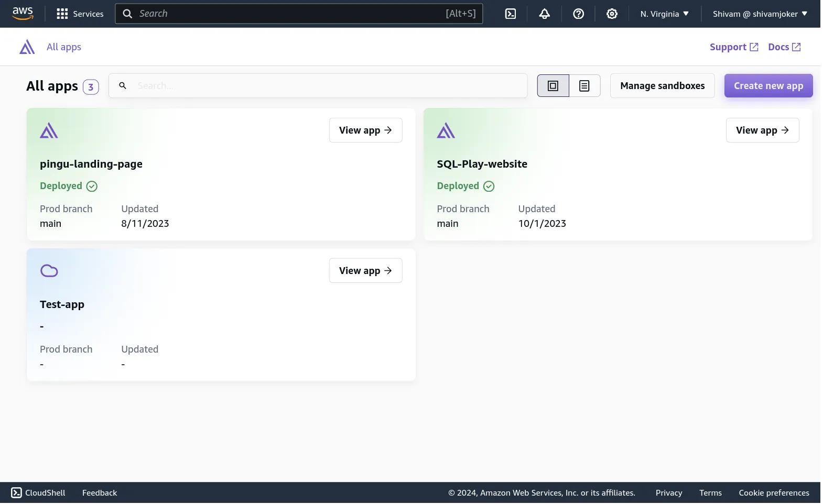Screen dimensions: 823x504
Task: Open the Support link
Action: (734, 47)
